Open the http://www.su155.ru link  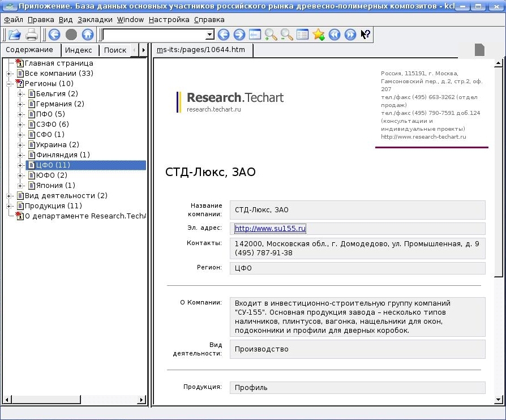click(270, 229)
